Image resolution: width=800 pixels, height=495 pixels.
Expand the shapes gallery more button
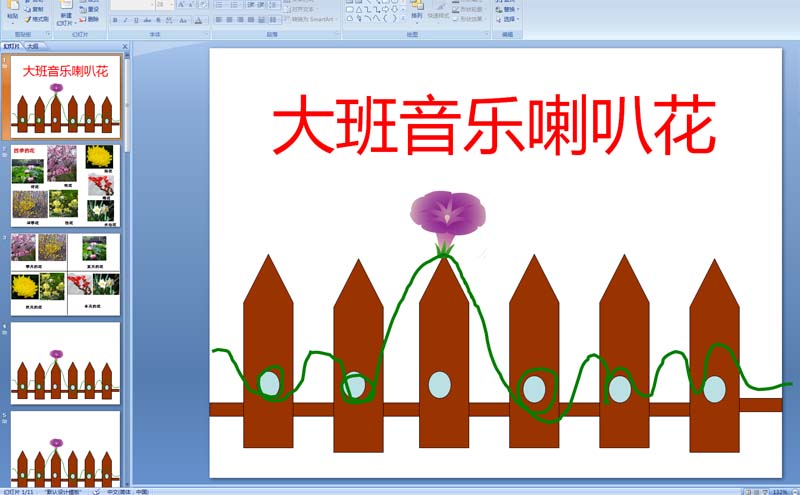point(404,18)
